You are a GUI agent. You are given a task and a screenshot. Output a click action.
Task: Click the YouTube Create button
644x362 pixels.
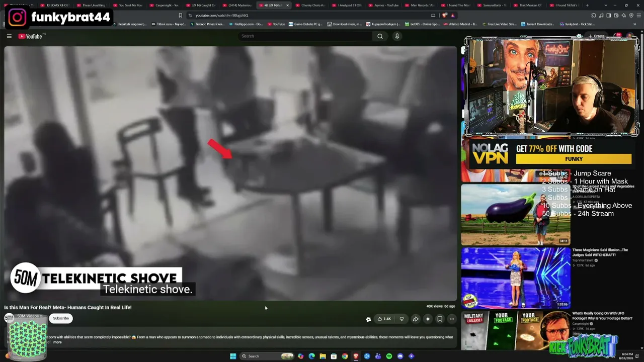(597, 36)
